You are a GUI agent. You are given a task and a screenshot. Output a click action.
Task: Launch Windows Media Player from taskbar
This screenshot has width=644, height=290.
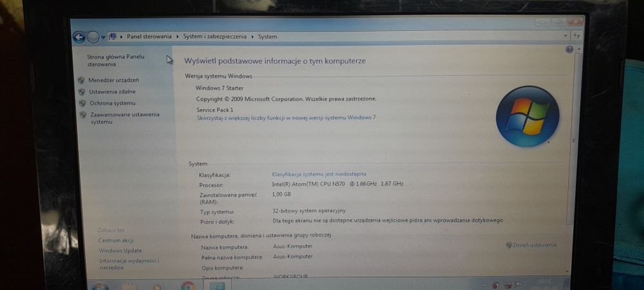tap(157, 286)
